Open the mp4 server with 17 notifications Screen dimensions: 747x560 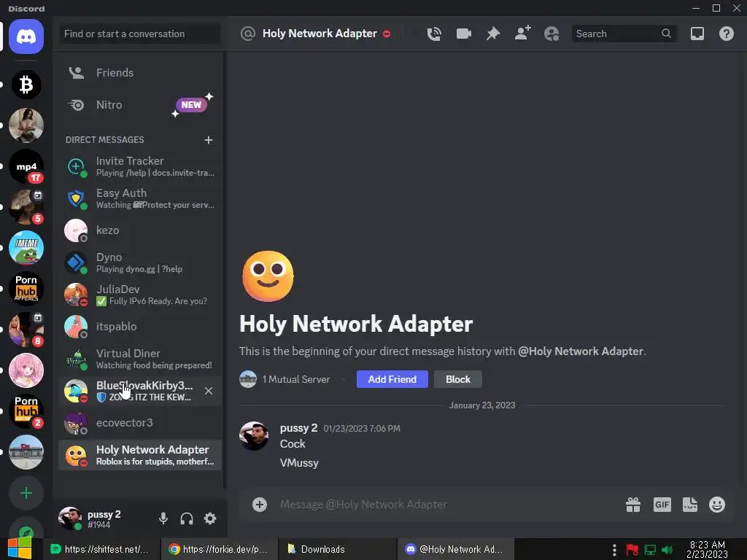point(26,167)
